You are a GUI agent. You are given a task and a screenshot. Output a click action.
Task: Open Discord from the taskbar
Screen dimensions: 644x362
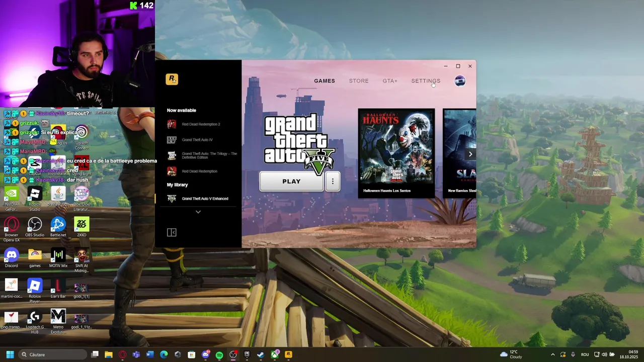pos(205,354)
